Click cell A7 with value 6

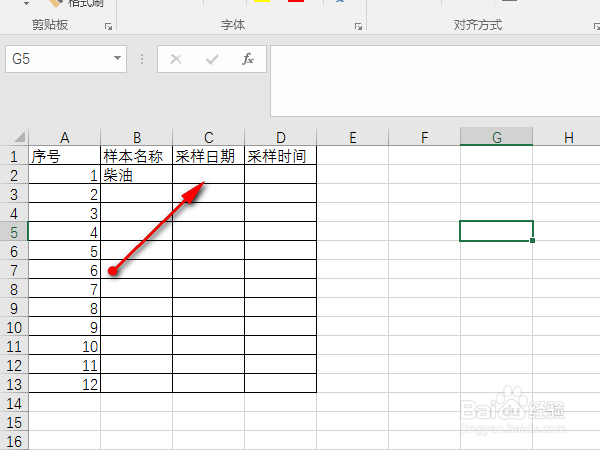[64, 270]
